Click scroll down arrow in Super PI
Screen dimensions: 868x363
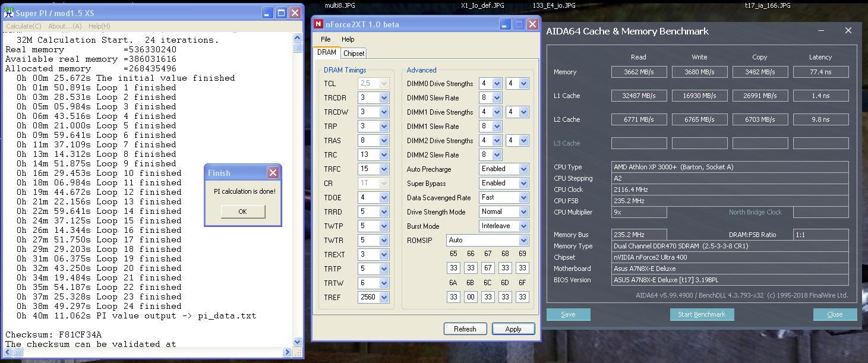pyautogui.click(x=298, y=342)
